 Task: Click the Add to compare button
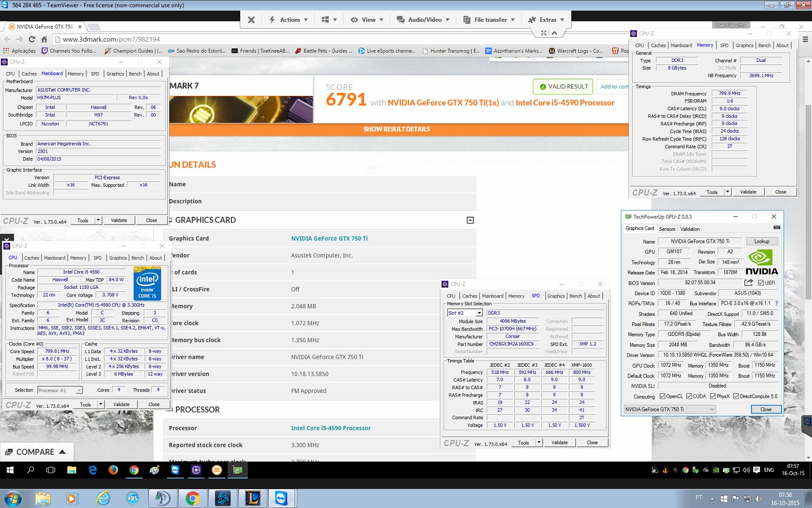coord(613,87)
